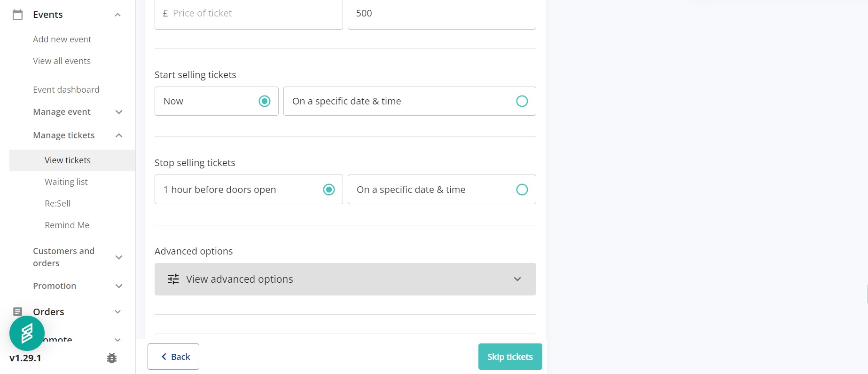Go to Re:Sell in sidebar
This screenshot has height=374, width=868.
click(57, 204)
